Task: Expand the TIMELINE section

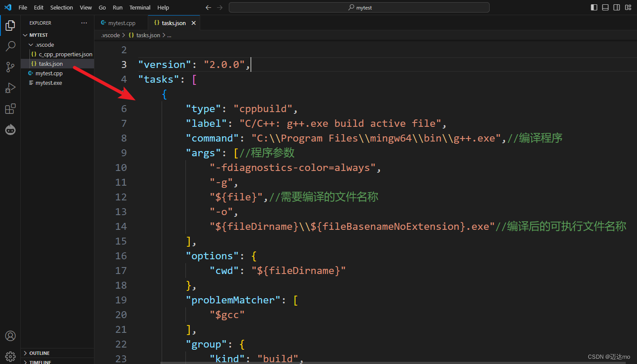Action: coord(57,361)
